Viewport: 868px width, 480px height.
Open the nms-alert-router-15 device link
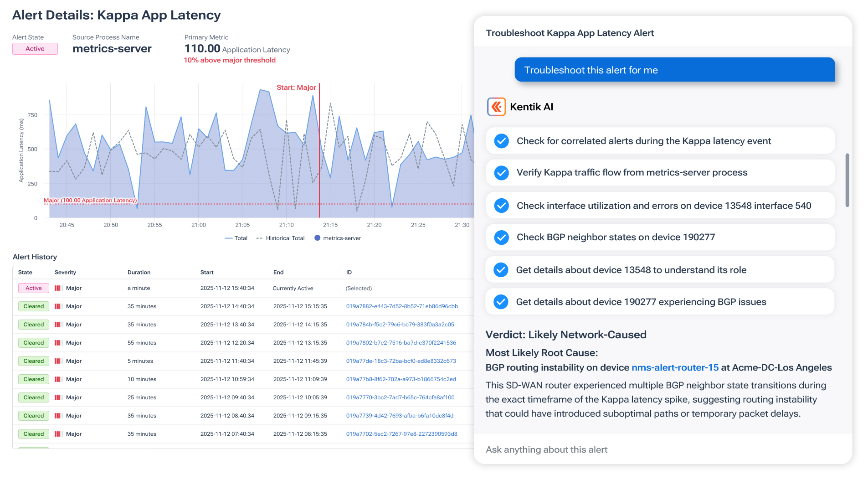point(675,367)
